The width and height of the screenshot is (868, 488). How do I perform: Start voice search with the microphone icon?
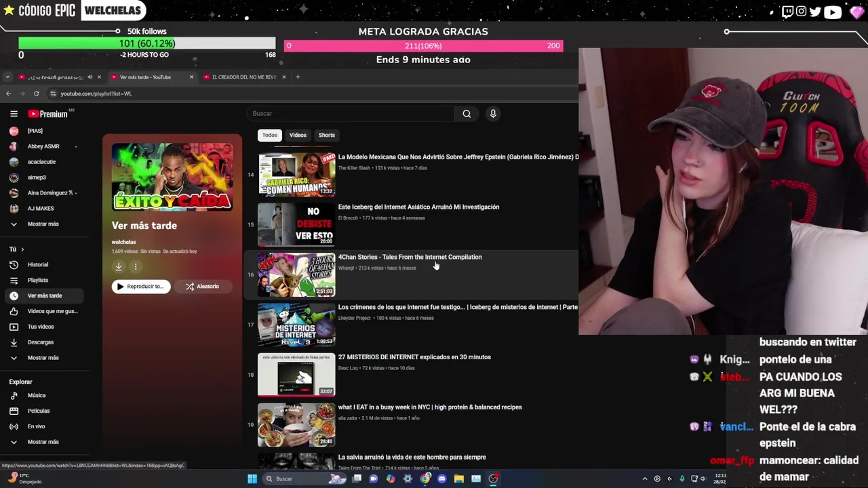[493, 114]
